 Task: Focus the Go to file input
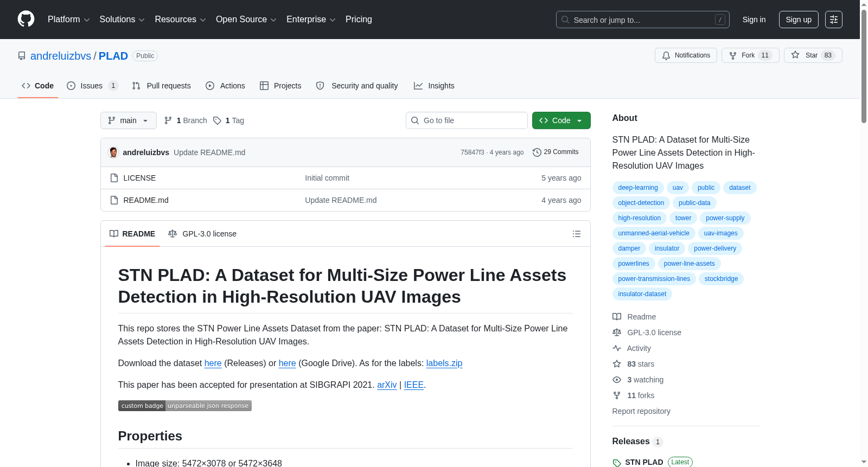point(467,120)
